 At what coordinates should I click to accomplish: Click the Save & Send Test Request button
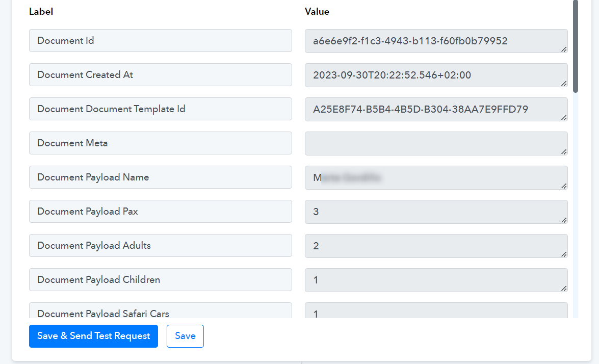93,336
